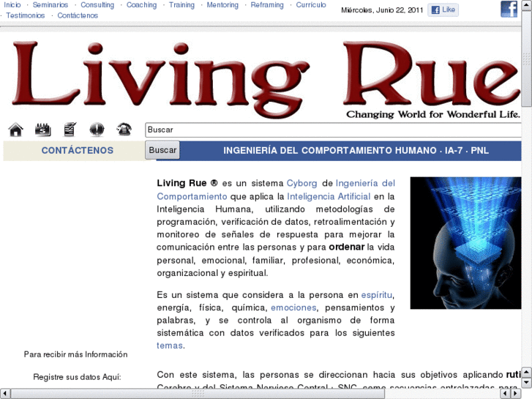This screenshot has height=399, width=532.
Task: Click the date text Miércoles, Junio 22, 2011
Action: pos(382,10)
